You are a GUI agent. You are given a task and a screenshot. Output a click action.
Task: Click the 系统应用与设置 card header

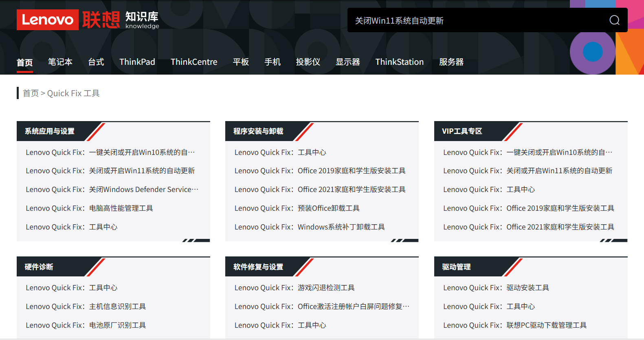[x=50, y=131]
